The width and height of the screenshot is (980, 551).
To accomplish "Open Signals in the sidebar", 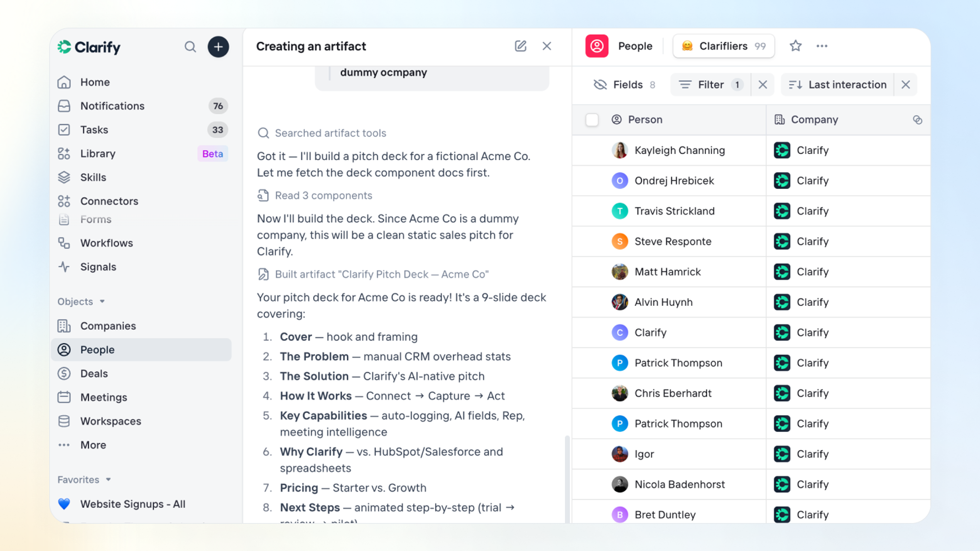I will pyautogui.click(x=141, y=267).
